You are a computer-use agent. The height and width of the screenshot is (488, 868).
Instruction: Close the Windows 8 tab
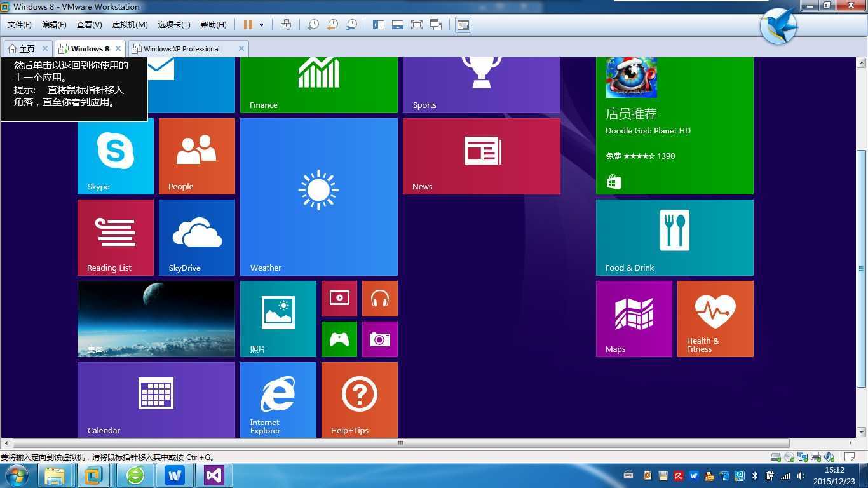point(118,48)
